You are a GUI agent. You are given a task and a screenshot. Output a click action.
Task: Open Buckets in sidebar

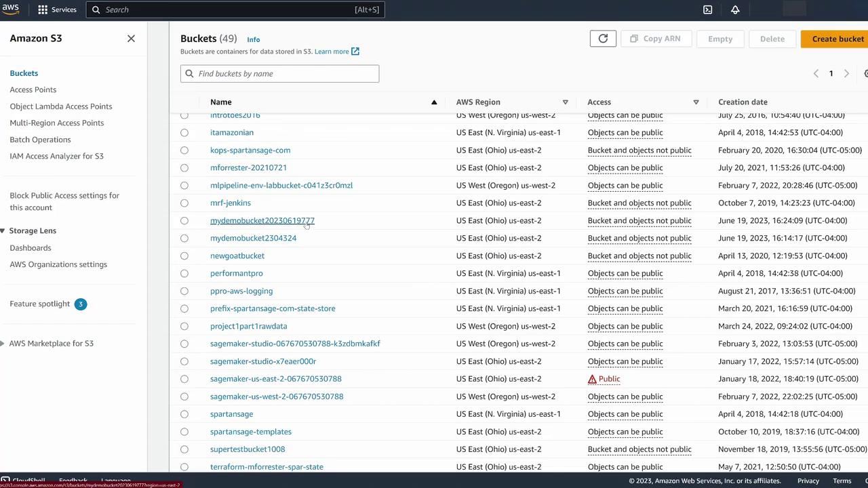[24, 73]
